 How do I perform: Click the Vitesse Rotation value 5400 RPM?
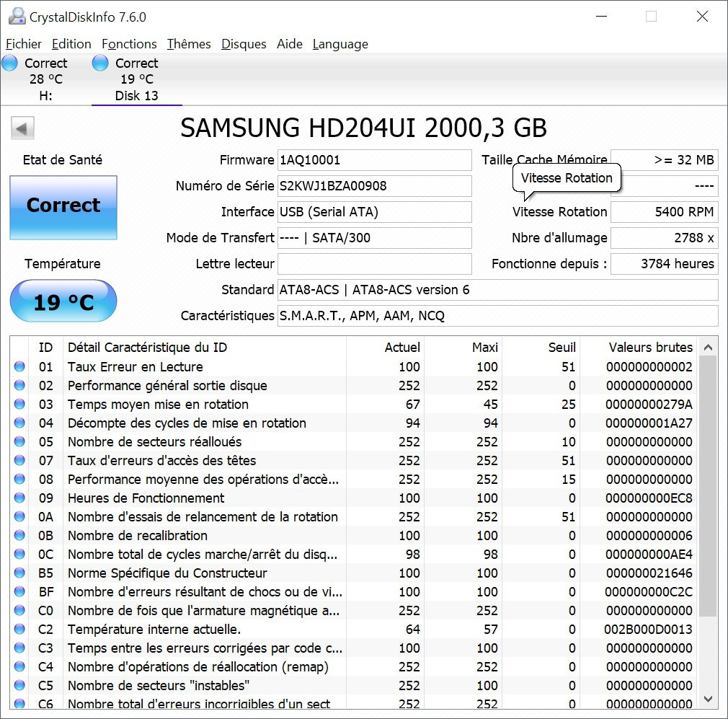click(665, 212)
